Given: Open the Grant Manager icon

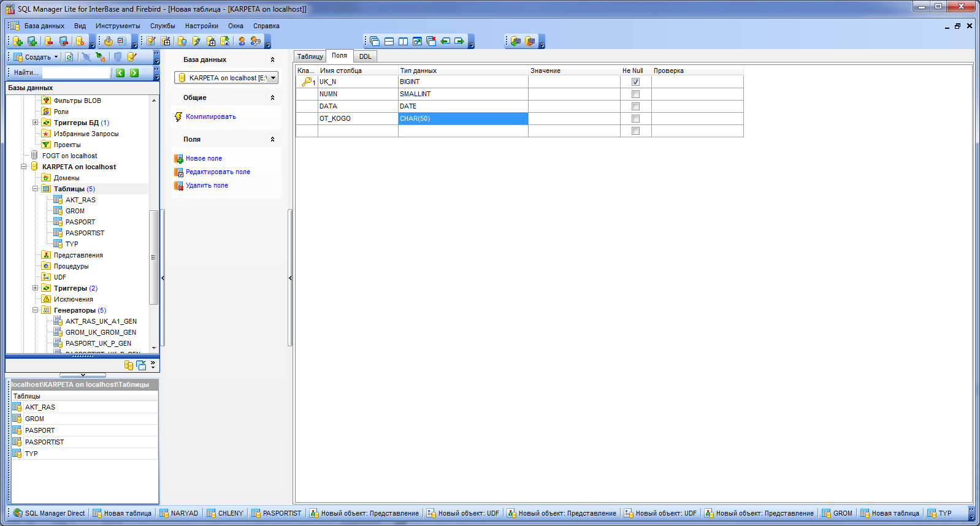Looking at the screenshot, I should pyautogui.click(x=256, y=41).
